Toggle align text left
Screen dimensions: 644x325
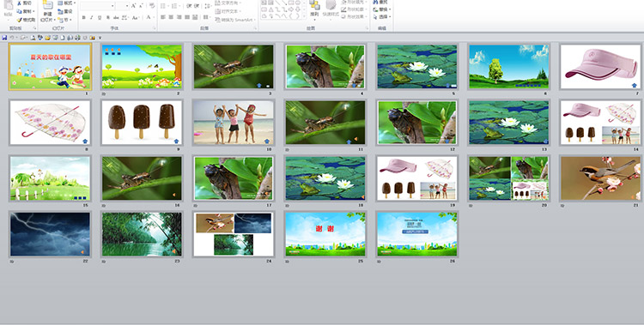coord(162,17)
